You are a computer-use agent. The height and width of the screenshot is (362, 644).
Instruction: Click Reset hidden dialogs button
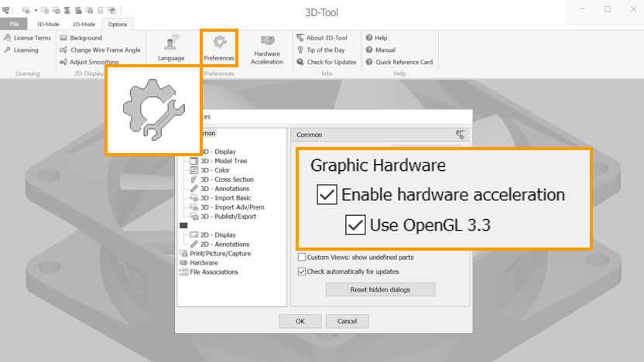pyautogui.click(x=380, y=289)
